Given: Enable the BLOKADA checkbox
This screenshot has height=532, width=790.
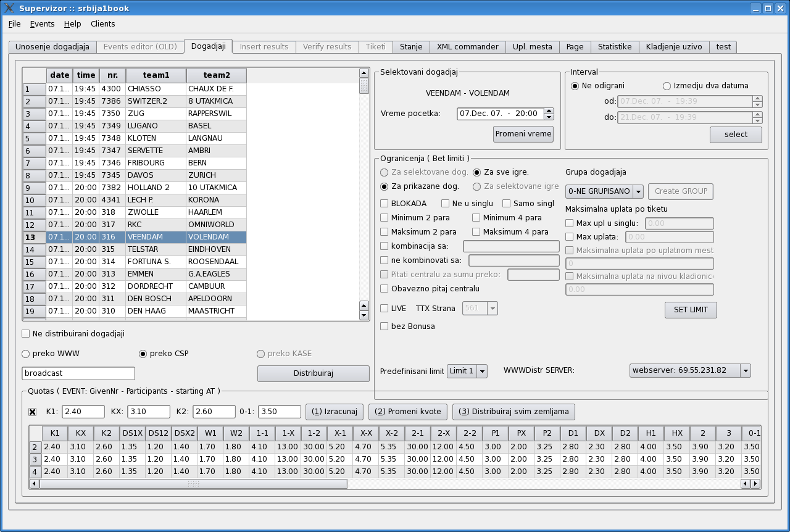Looking at the screenshot, I should (385, 204).
